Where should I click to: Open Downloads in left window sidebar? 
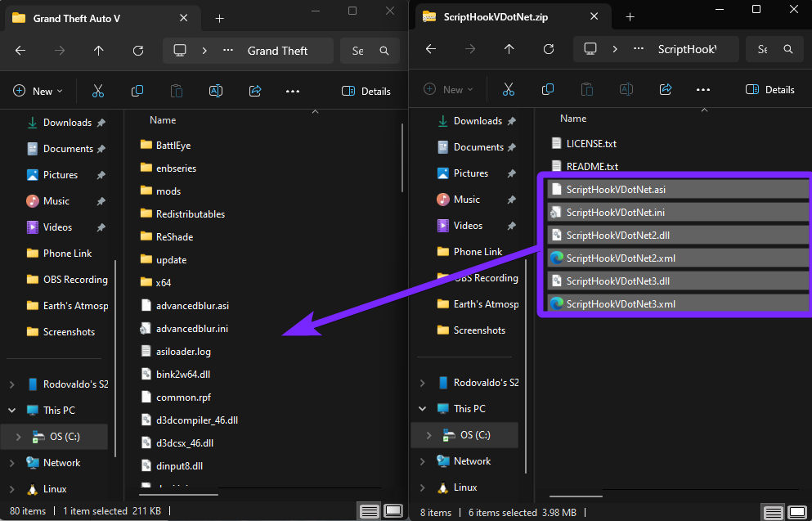[65, 123]
